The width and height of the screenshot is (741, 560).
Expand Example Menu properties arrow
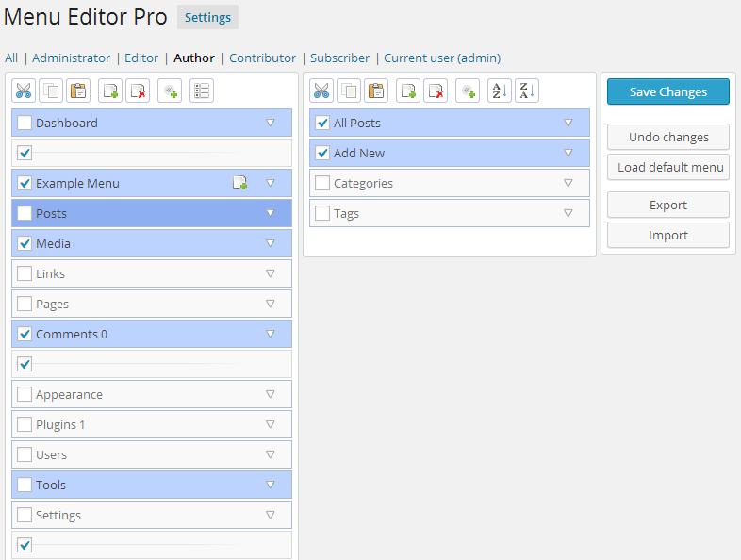point(271,183)
